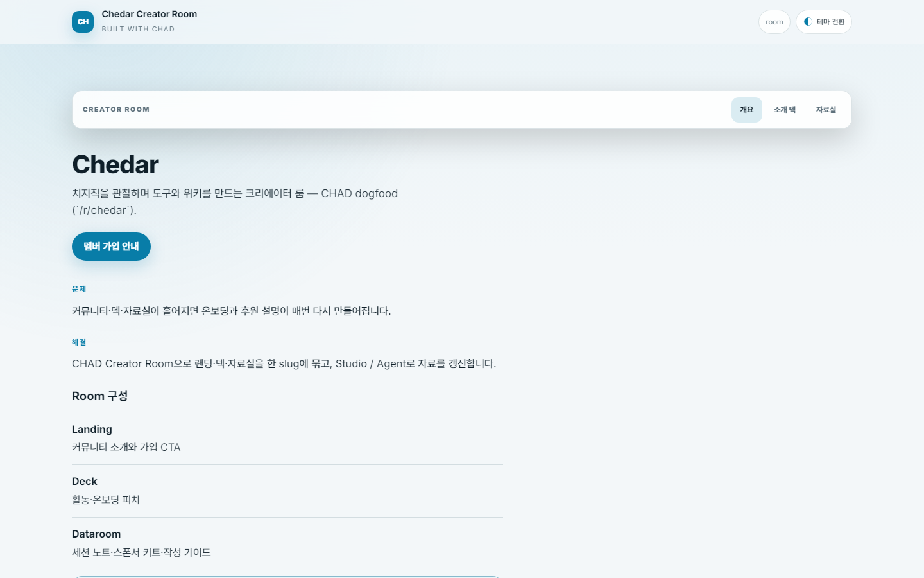The width and height of the screenshot is (924, 578).
Task: Select the Deck list item
Action: coord(287,491)
